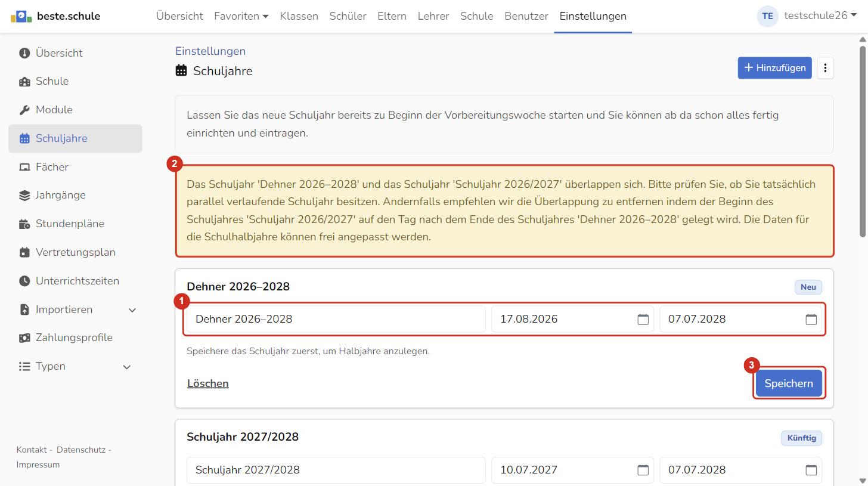Expand the Importieren sidebar section
Screen dimensions: 868x486
pos(132,310)
